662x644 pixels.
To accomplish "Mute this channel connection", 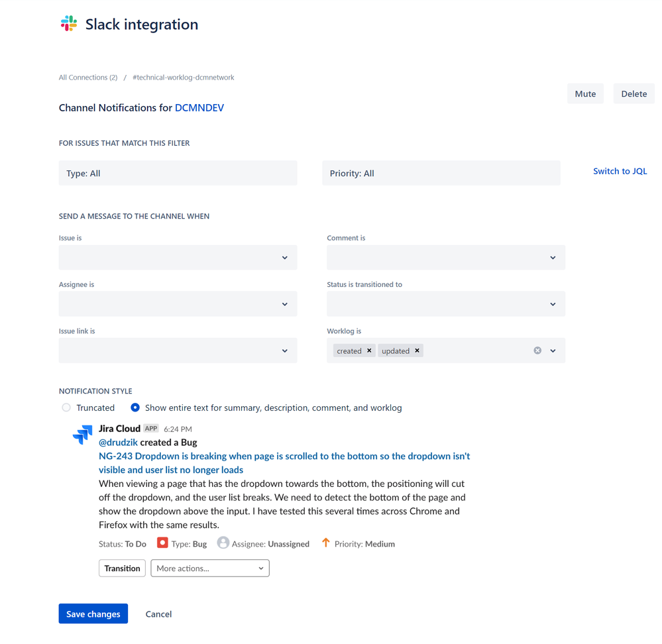I will [x=585, y=93].
